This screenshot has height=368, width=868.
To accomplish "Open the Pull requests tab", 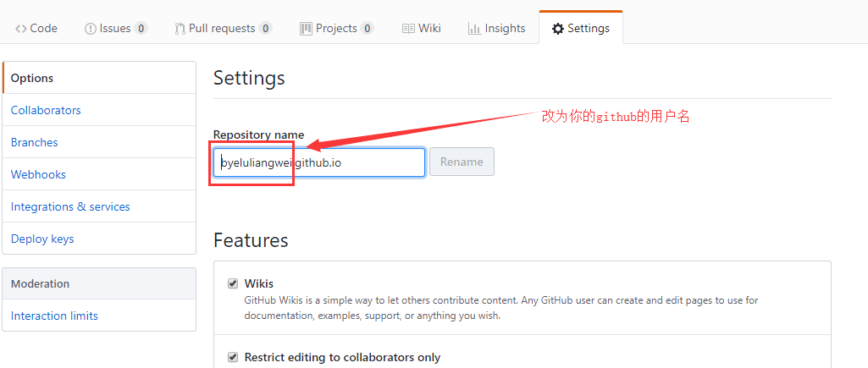I will [223, 28].
